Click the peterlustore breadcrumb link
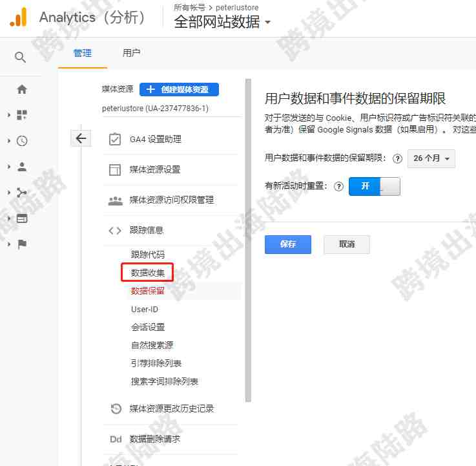This screenshot has height=466, width=476. point(237,7)
